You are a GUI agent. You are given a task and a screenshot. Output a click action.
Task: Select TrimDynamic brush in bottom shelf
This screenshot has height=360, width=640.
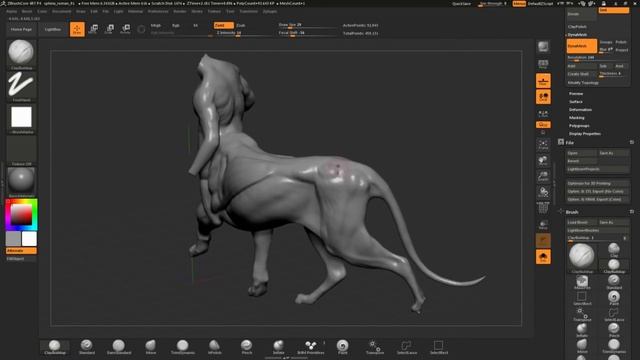point(182,347)
